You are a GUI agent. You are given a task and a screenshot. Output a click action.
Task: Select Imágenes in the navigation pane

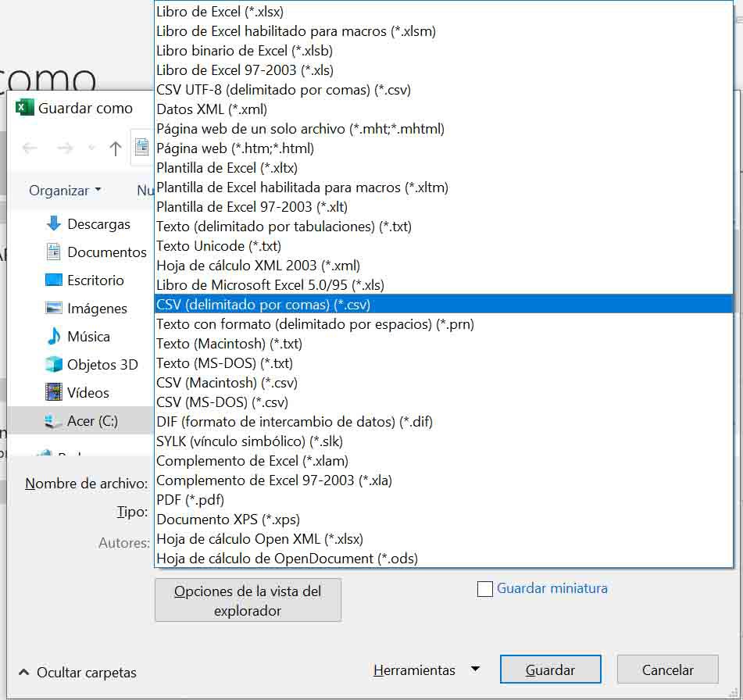pos(97,308)
